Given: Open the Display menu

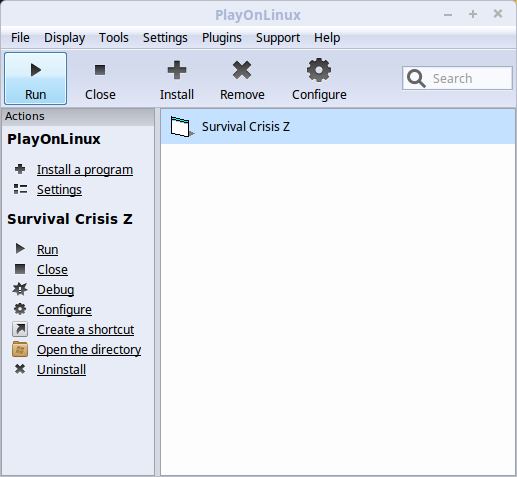Looking at the screenshot, I should (64, 38).
